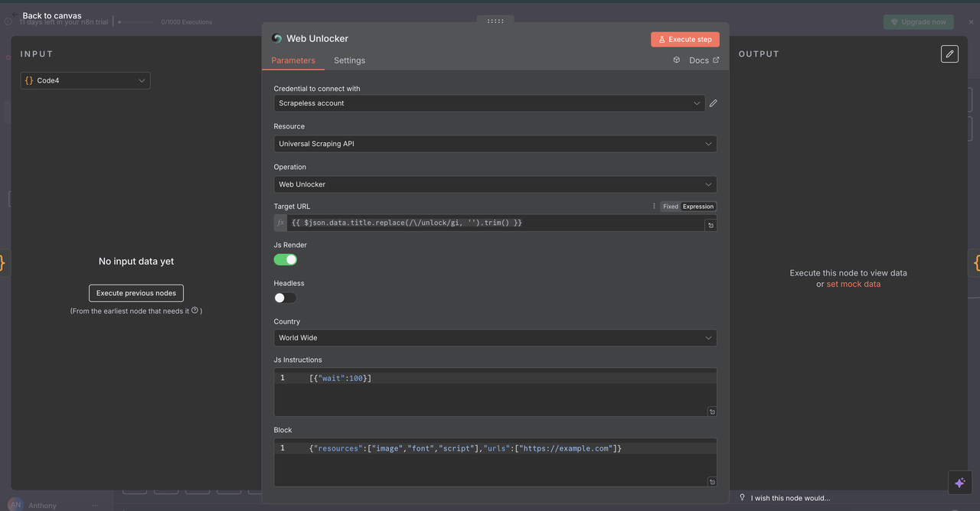Open the Country dropdown showing World Wide

coord(495,337)
